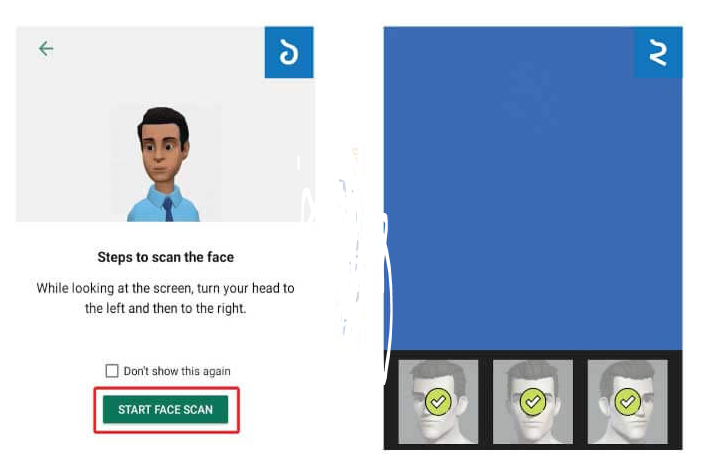723x470 pixels.
Task: Select the rightmost head pose thumbnail
Action: 628,402
